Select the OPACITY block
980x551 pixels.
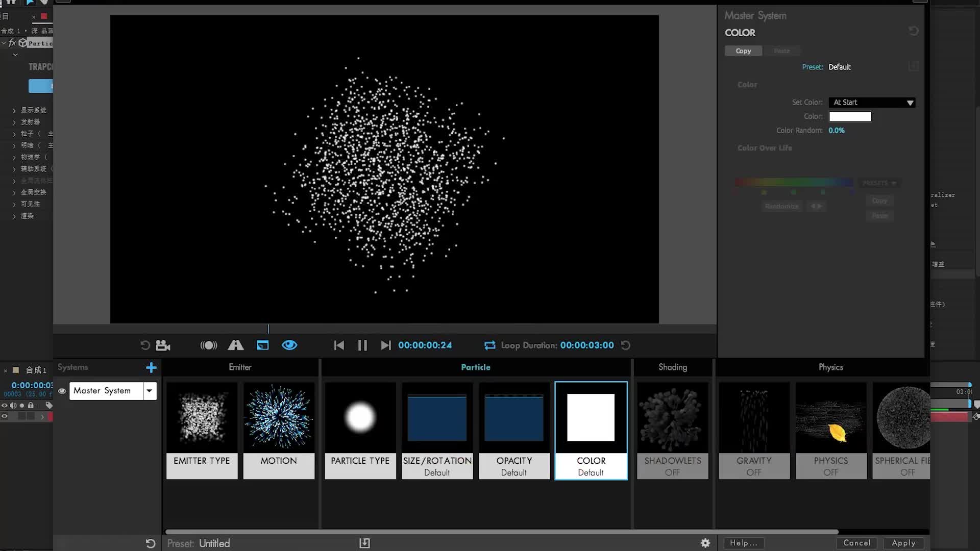coord(514,430)
